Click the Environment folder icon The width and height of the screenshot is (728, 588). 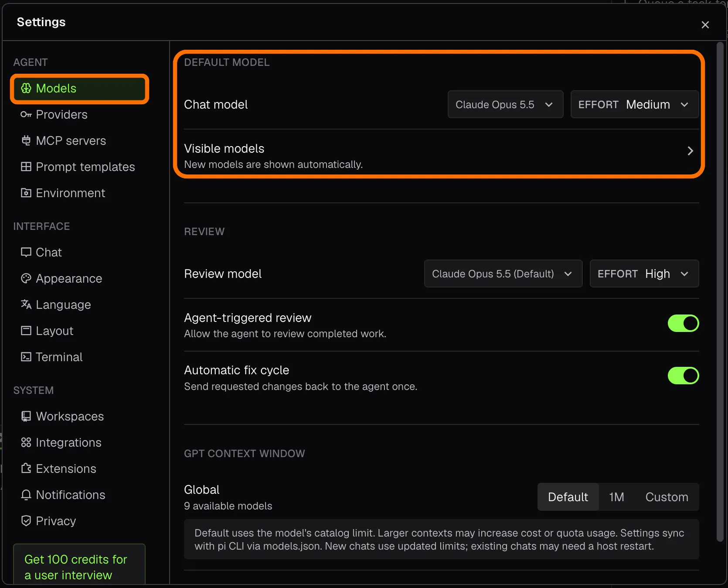[26, 193]
